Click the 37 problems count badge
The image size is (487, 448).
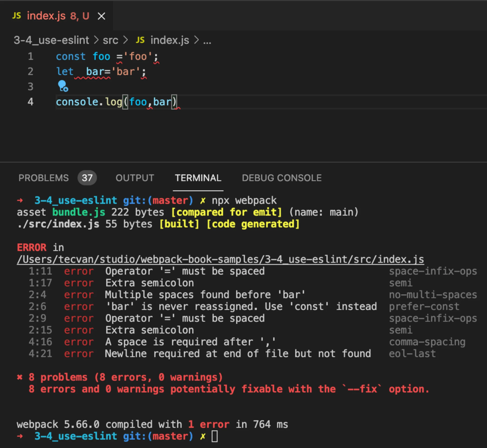(x=87, y=178)
